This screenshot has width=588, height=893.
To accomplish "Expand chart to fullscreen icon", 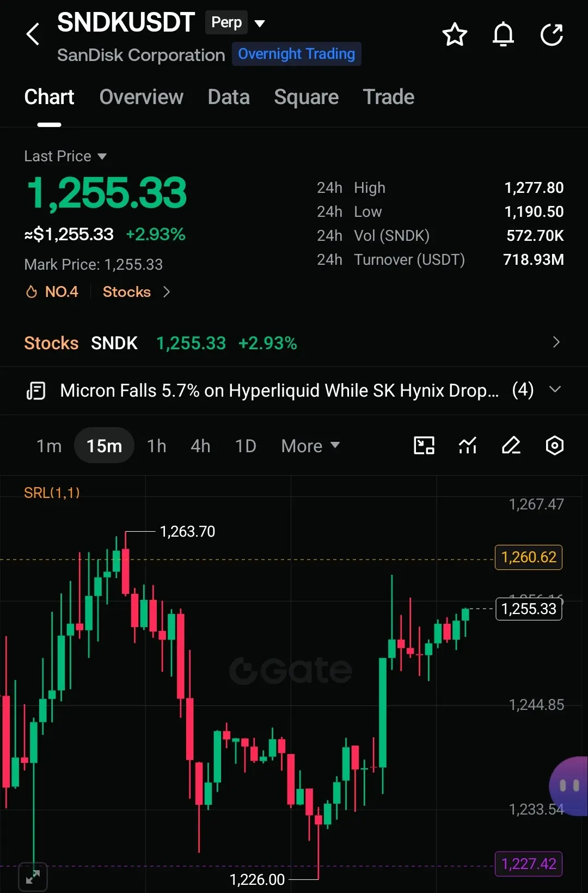I will [x=33, y=877].
